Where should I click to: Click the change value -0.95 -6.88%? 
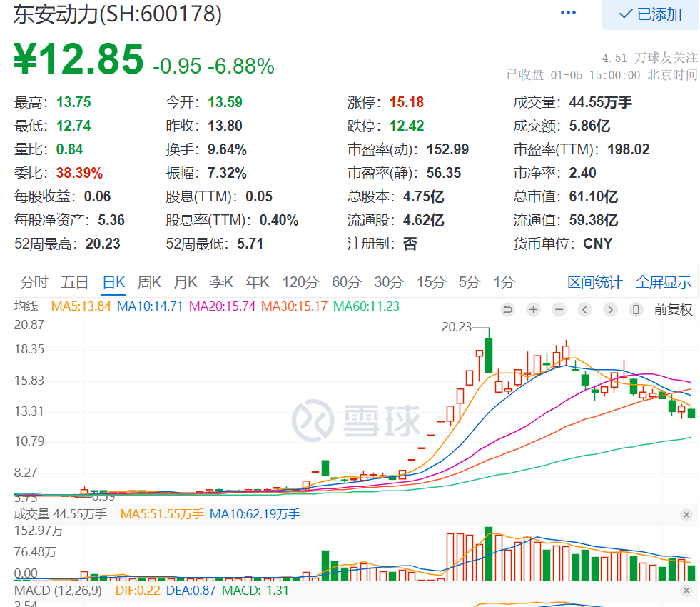click(213, 66)
